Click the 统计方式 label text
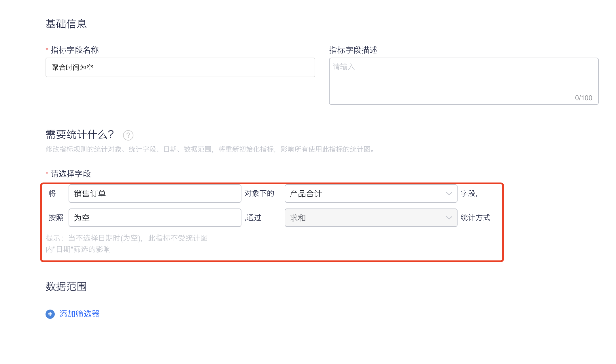Viewport: 616px width, 364px height. coord(475,218)
